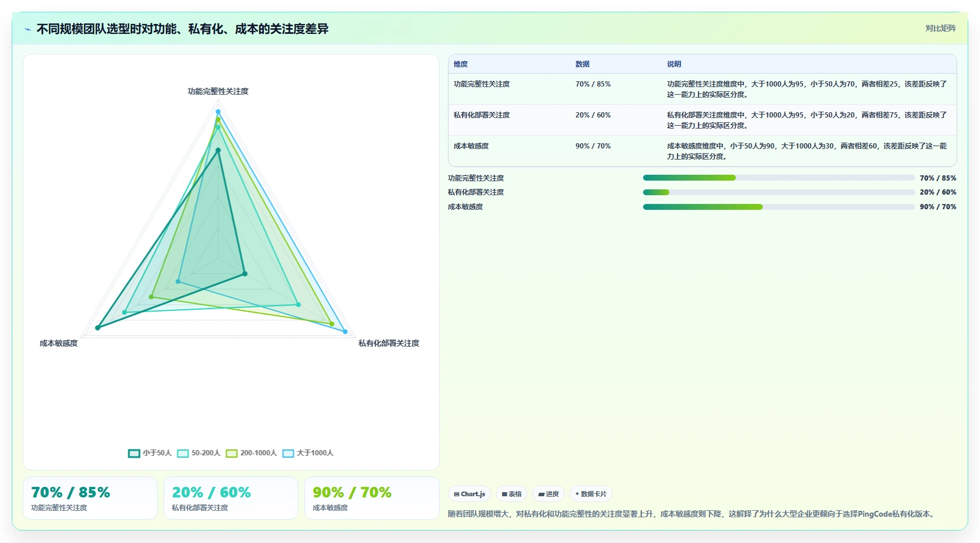Toggle the 大于1000人 legend item
This screenshot has height=543, width=980.
coord(308,453)
